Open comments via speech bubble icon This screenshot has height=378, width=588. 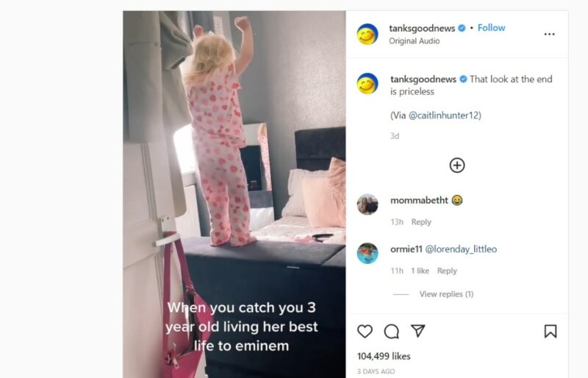[x=392, y=332]
